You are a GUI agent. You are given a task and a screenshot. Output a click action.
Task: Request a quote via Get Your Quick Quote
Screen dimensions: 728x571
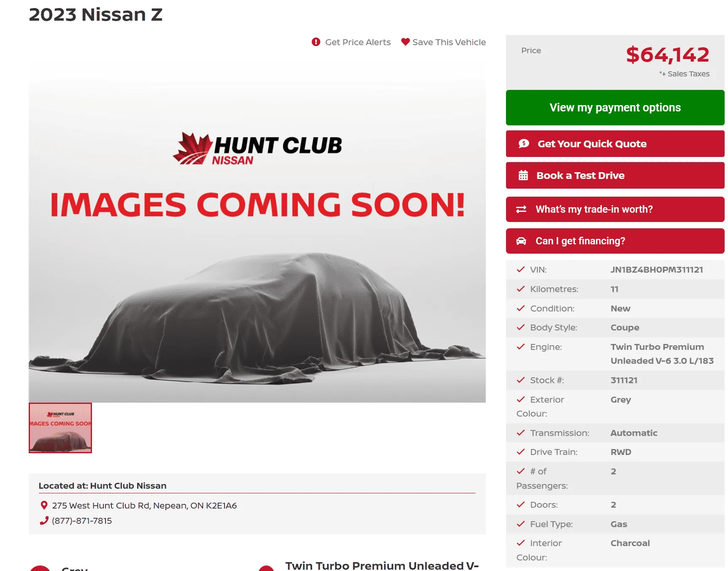[x=615, y=143]
